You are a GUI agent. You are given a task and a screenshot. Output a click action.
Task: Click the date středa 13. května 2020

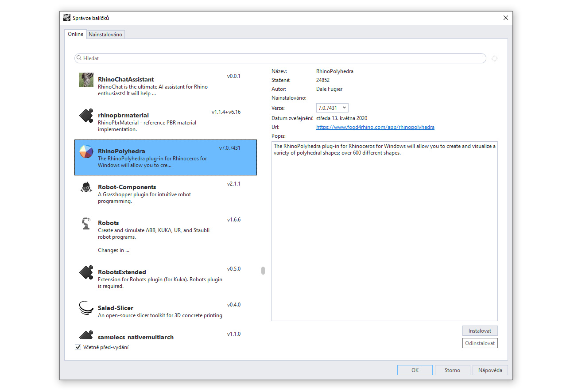(x=341, y=118)
